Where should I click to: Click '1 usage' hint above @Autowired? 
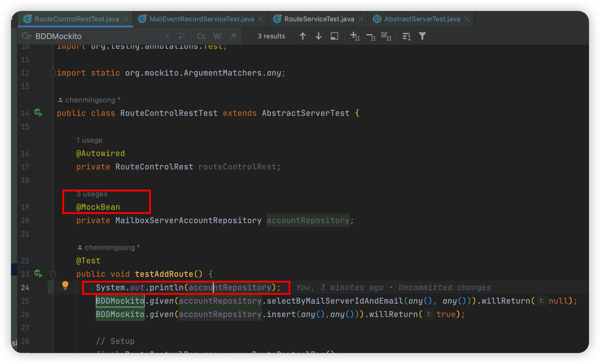pos(89,140)
